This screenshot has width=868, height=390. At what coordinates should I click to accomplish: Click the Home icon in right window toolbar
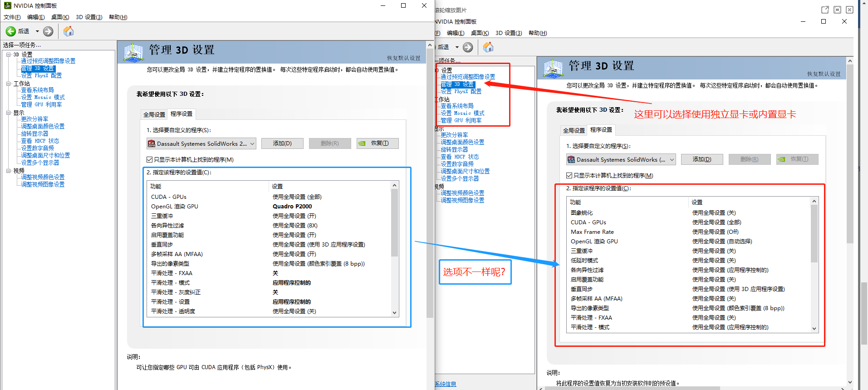(x=488, y=47)
